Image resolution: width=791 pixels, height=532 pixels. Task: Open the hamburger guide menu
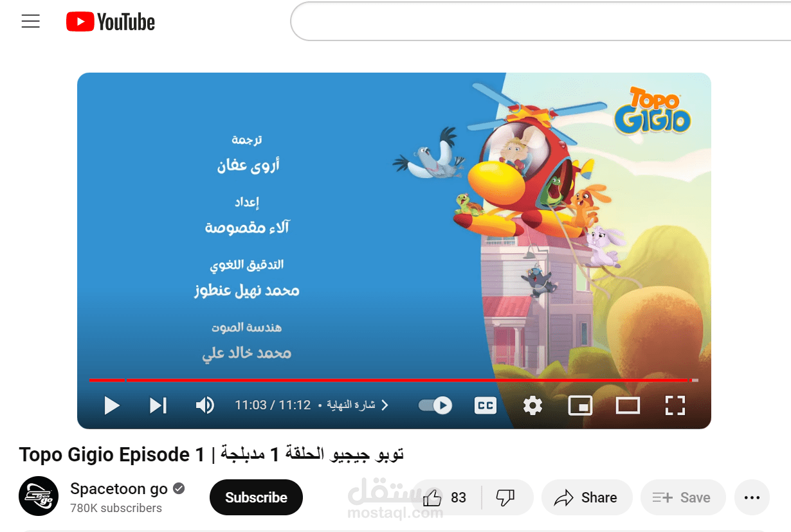pyautogui.click(x=30, y=22)
